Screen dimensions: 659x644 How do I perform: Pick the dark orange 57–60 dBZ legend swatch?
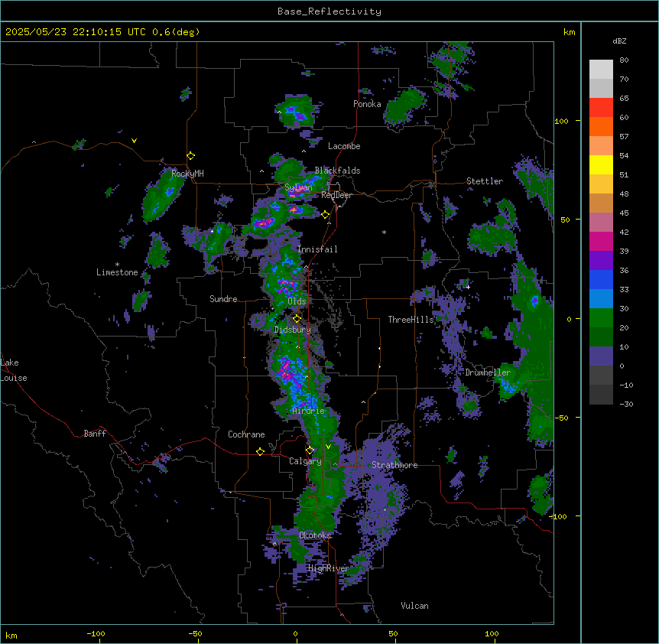click(601, 126)
